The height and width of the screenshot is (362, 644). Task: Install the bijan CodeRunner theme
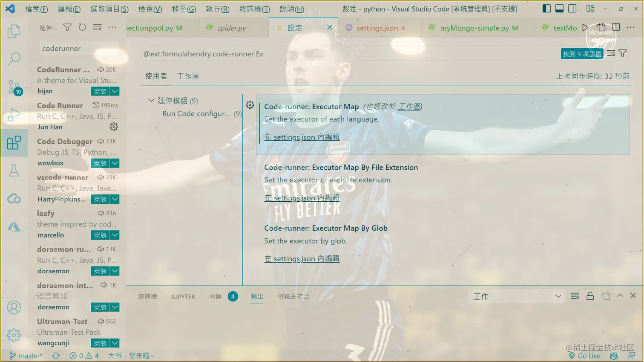[101, 91]
